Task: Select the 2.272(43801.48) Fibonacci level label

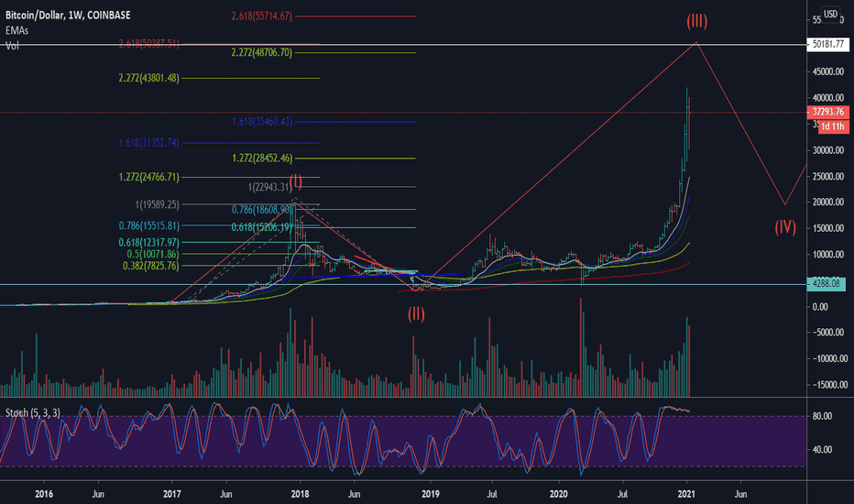Action: [148, 79]
